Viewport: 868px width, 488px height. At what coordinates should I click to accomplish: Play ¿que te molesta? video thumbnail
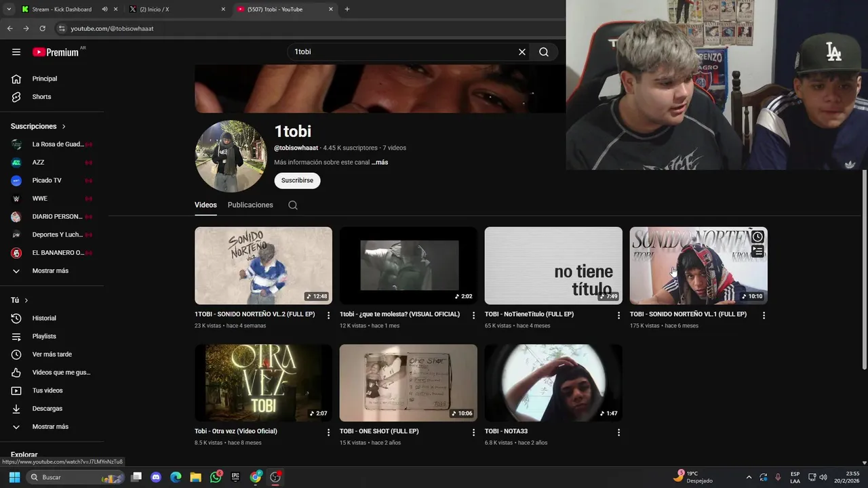(408, 266)
